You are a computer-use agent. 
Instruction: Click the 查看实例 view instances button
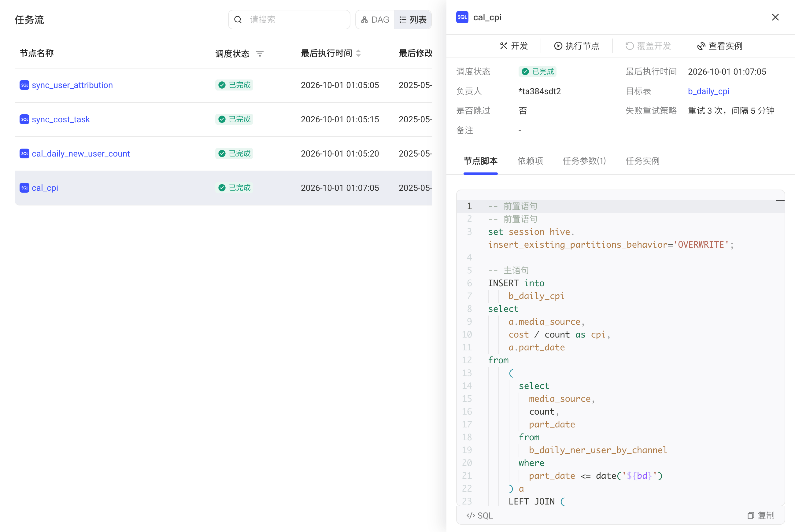click(720, 46)
